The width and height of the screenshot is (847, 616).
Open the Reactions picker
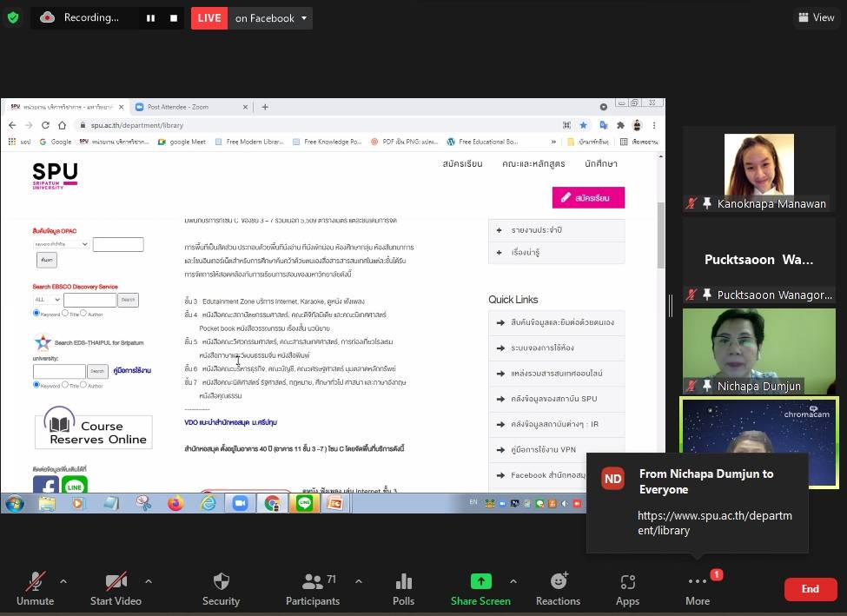558,589
